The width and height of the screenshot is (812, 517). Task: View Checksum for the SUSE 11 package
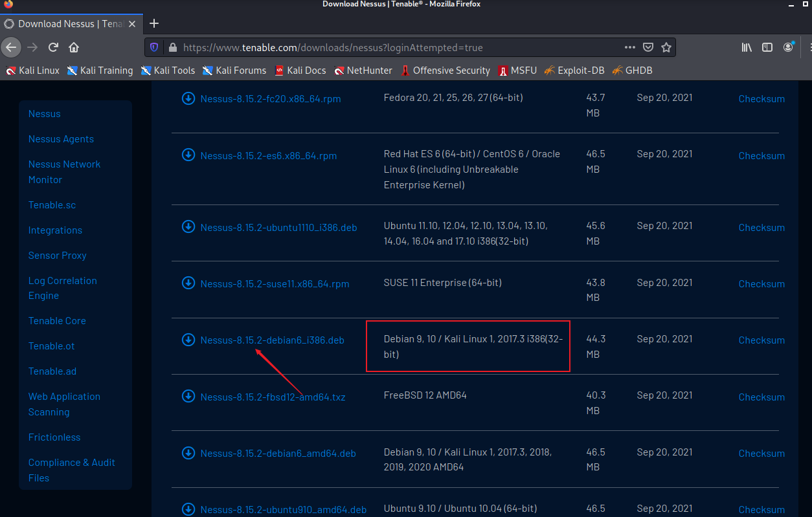click(x=761, y=284)
